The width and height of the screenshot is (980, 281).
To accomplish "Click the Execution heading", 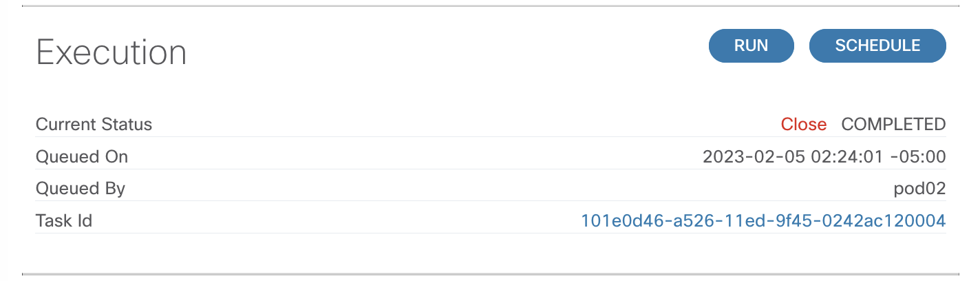I will click(111, 52).
